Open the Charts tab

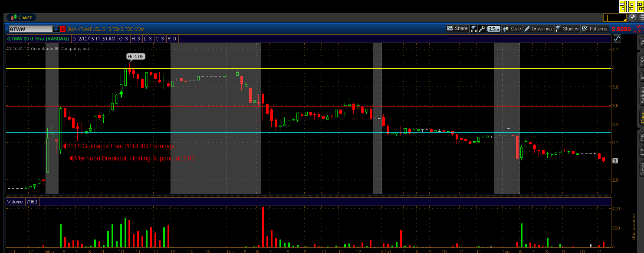21,17
